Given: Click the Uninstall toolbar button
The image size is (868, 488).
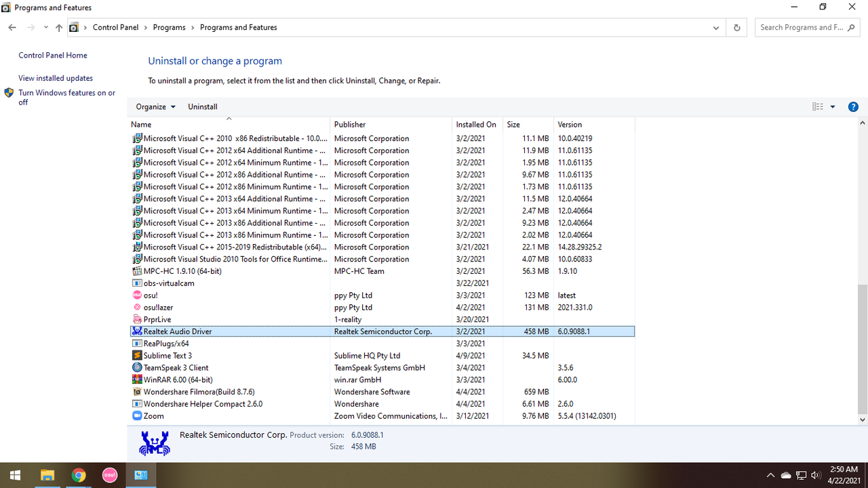Looking at the screenshot, I should (203, 106).
